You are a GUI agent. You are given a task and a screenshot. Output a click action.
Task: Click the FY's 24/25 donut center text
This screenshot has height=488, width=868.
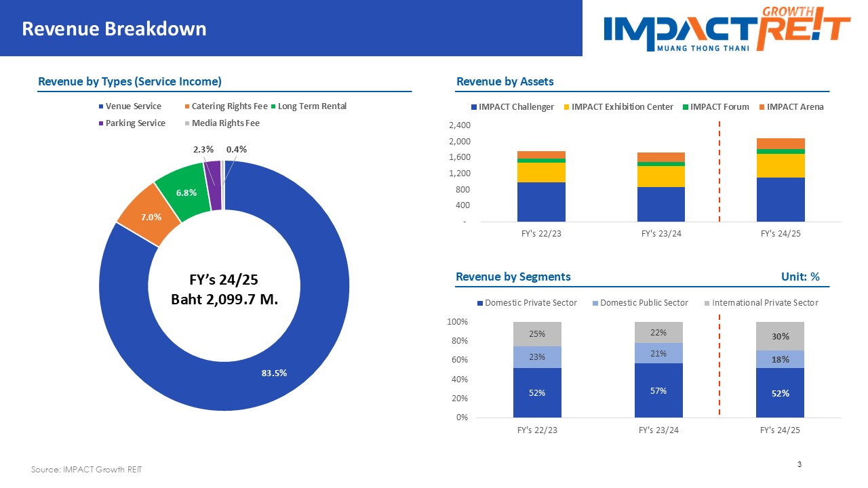[x=224, y=279]
